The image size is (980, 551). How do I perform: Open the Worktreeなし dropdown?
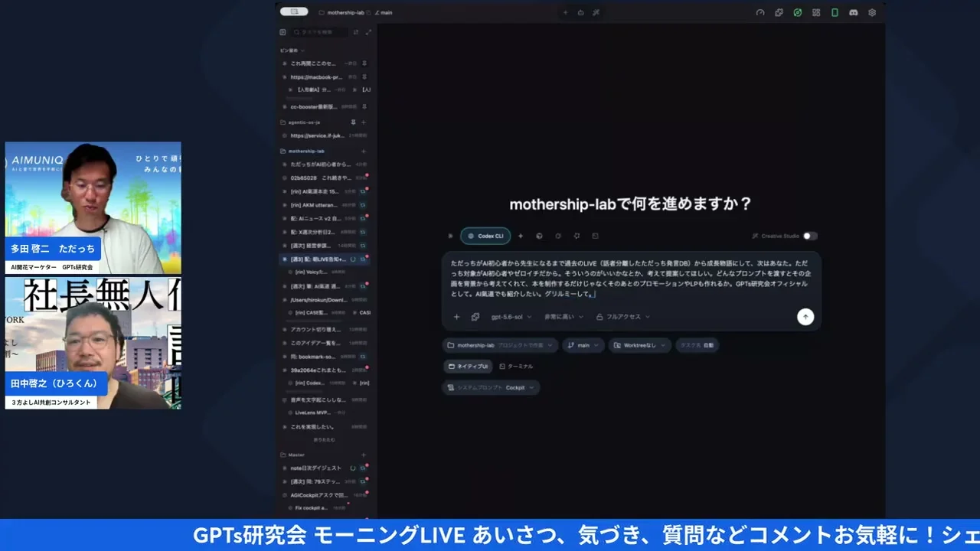tap(640, 345)
